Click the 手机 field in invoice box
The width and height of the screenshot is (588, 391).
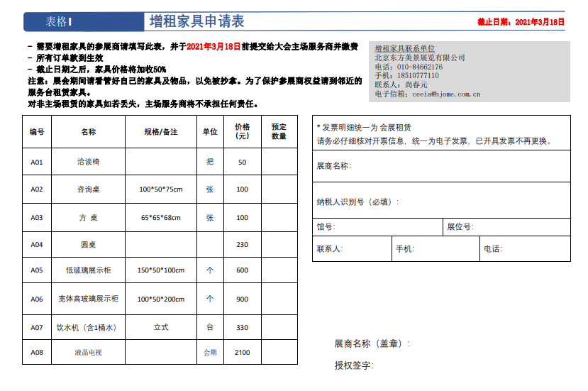(447, 249)
